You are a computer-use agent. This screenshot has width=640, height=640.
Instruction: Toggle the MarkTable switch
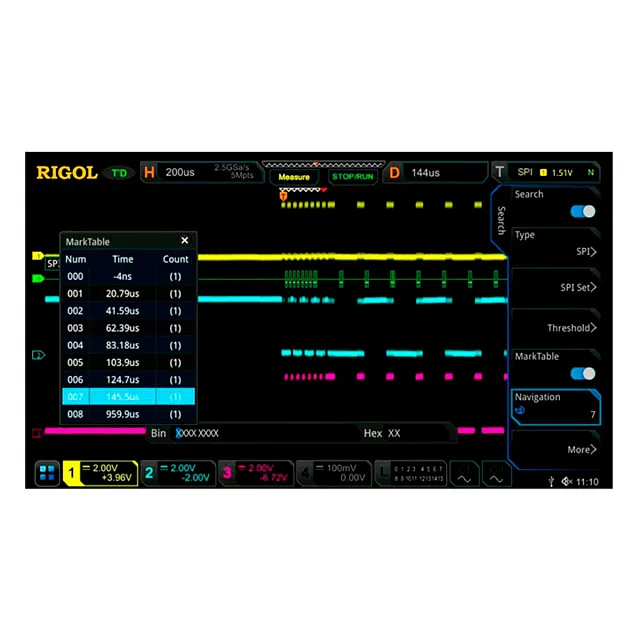(582, 373)
